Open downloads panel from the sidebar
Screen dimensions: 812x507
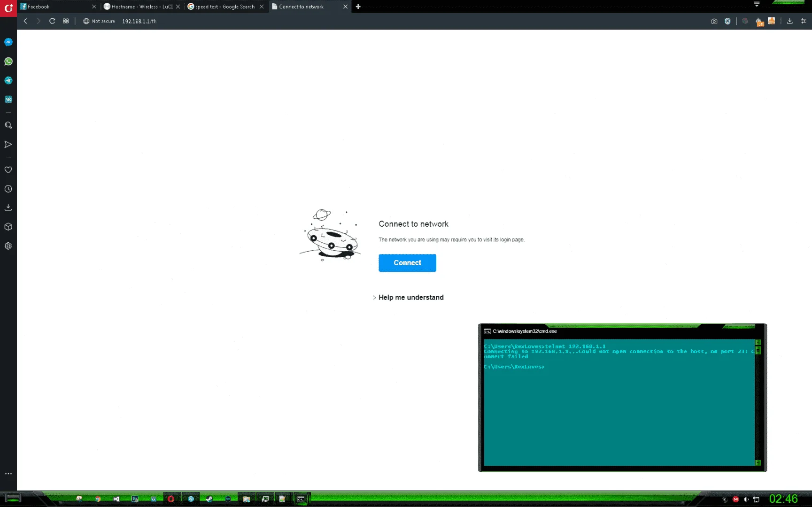[8, 207]
